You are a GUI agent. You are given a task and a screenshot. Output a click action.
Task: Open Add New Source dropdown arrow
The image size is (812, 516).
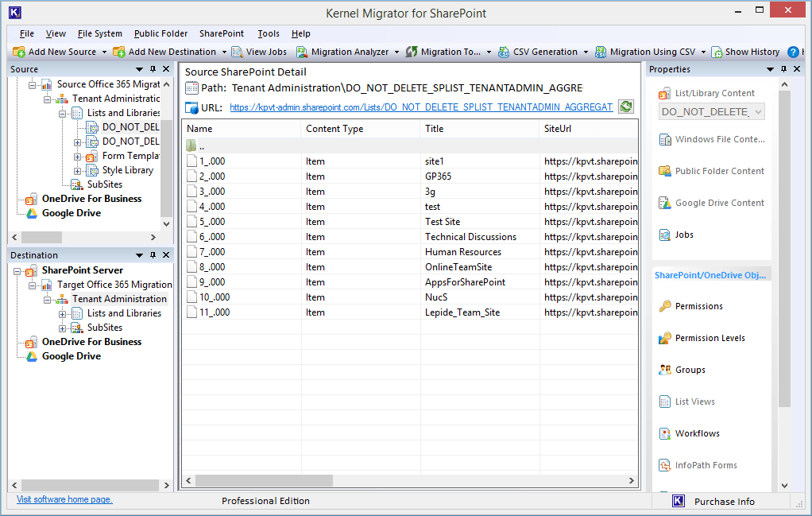pyautogui.click(x=104, y=52)
